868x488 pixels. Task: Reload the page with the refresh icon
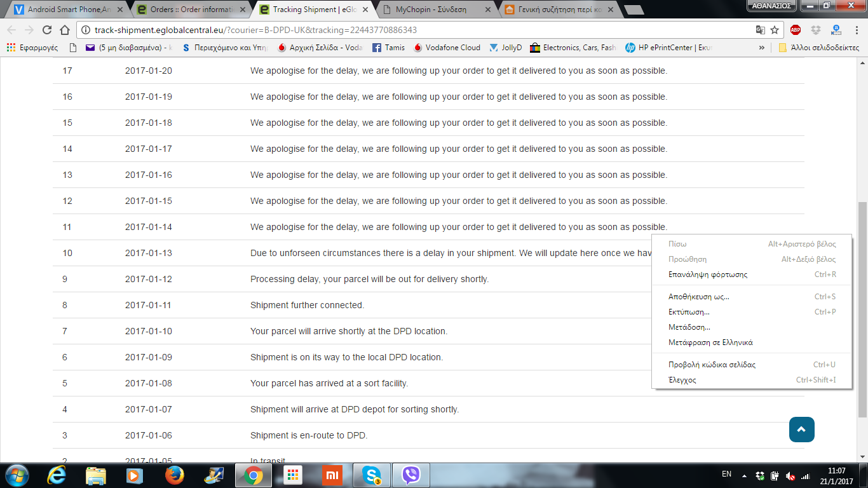point(47,30)
